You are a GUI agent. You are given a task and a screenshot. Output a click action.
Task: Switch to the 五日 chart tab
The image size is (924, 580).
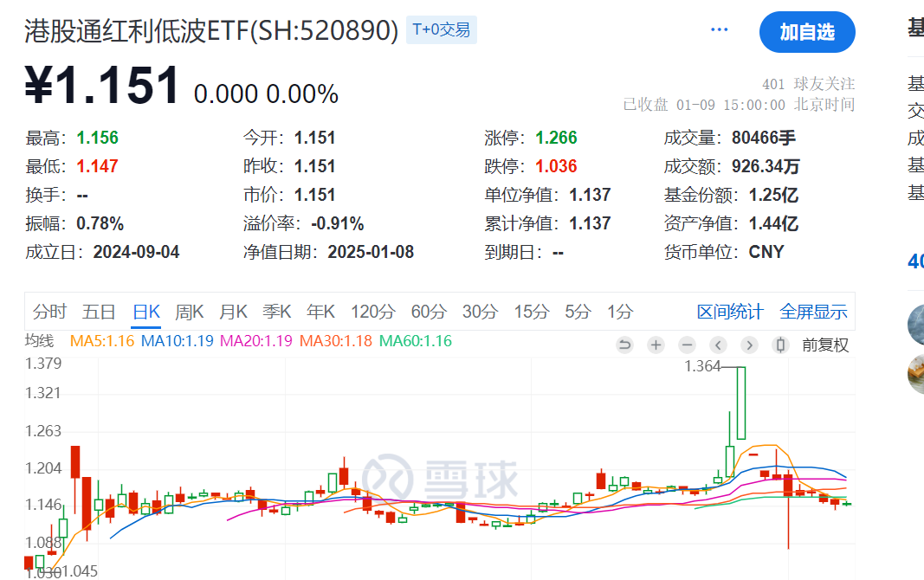point(99,312)
